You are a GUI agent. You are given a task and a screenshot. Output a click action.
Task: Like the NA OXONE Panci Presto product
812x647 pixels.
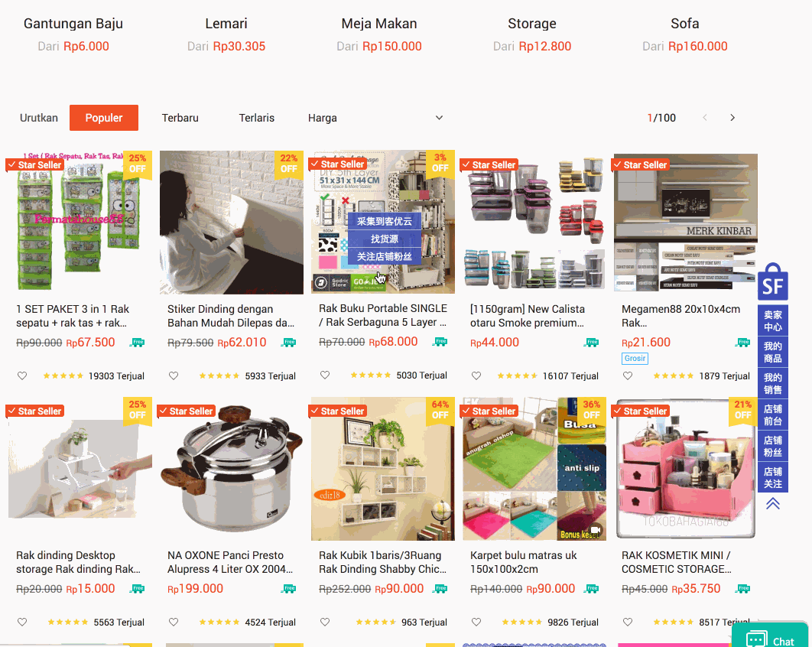point(174,622)
